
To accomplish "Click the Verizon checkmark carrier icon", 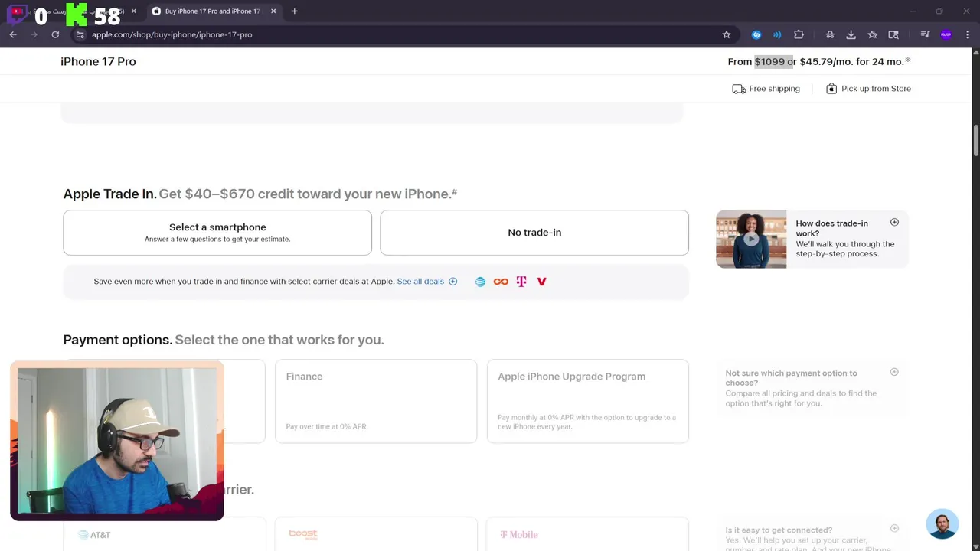I will [541, 282].
